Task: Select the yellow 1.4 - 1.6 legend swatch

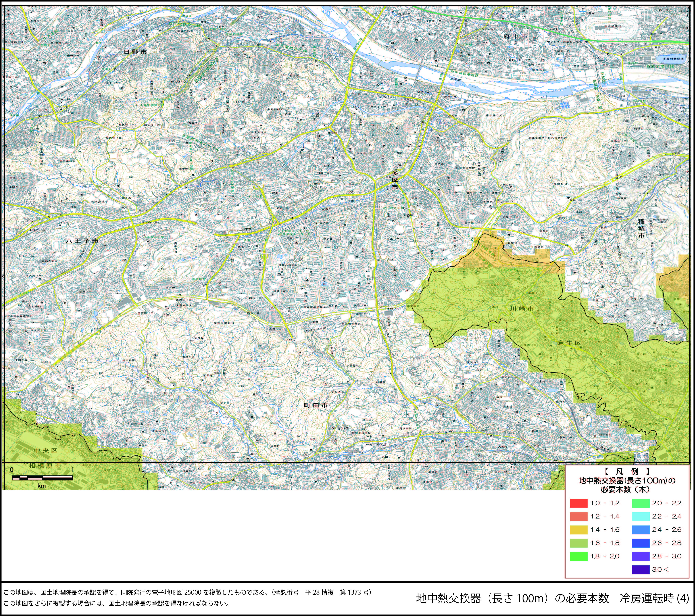Action: point(579,530)
